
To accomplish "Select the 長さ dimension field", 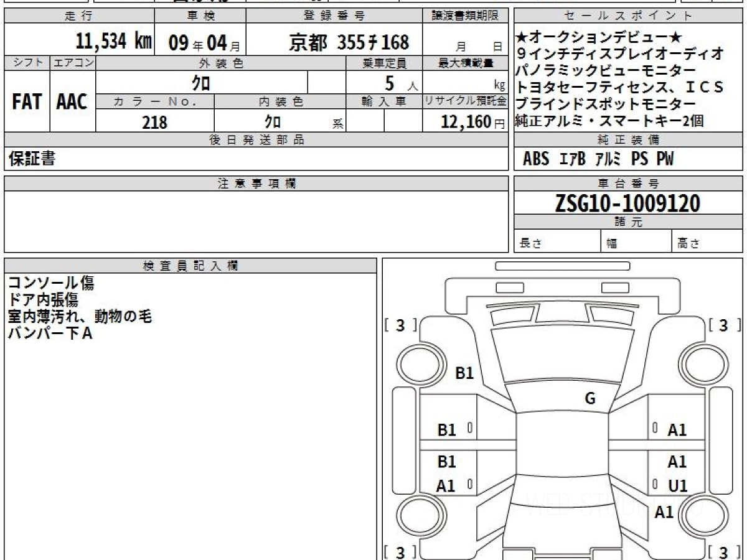I will (x=558, y=241).
